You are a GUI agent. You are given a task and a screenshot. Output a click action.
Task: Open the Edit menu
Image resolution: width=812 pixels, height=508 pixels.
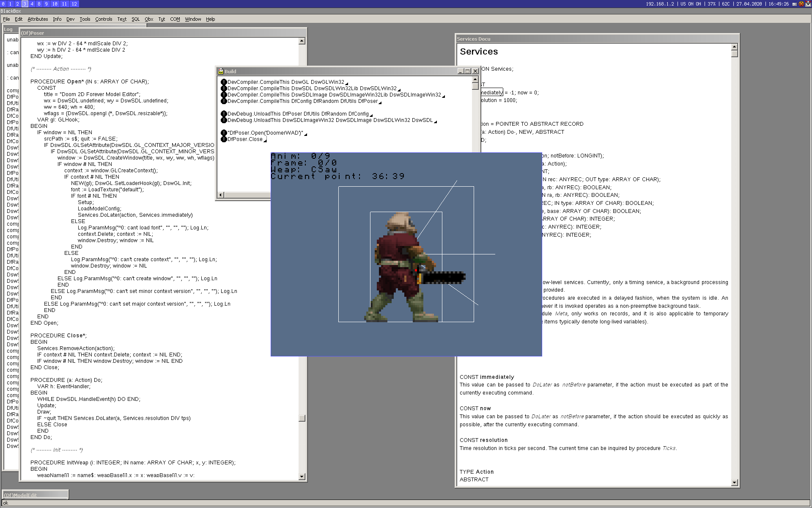click(19, 19)
